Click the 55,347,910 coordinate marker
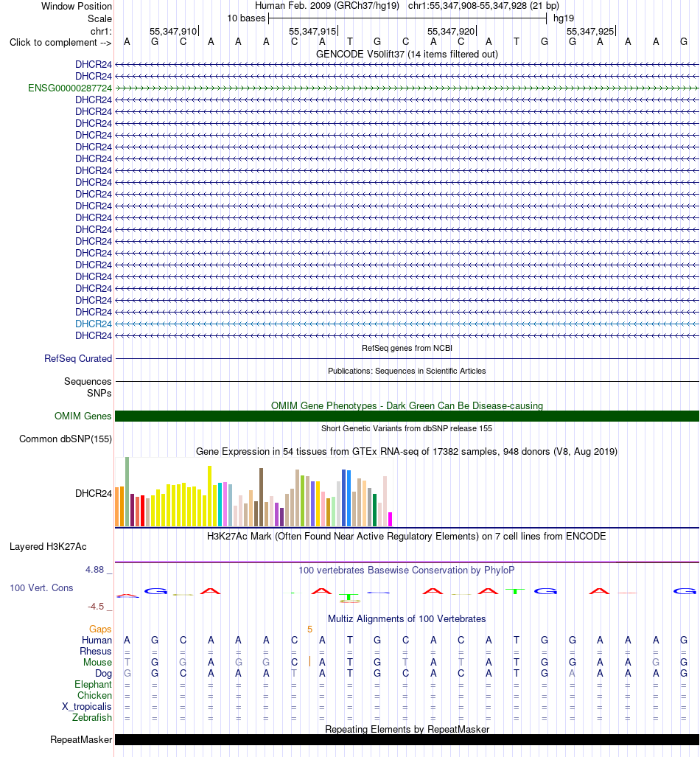 [173, 32]
